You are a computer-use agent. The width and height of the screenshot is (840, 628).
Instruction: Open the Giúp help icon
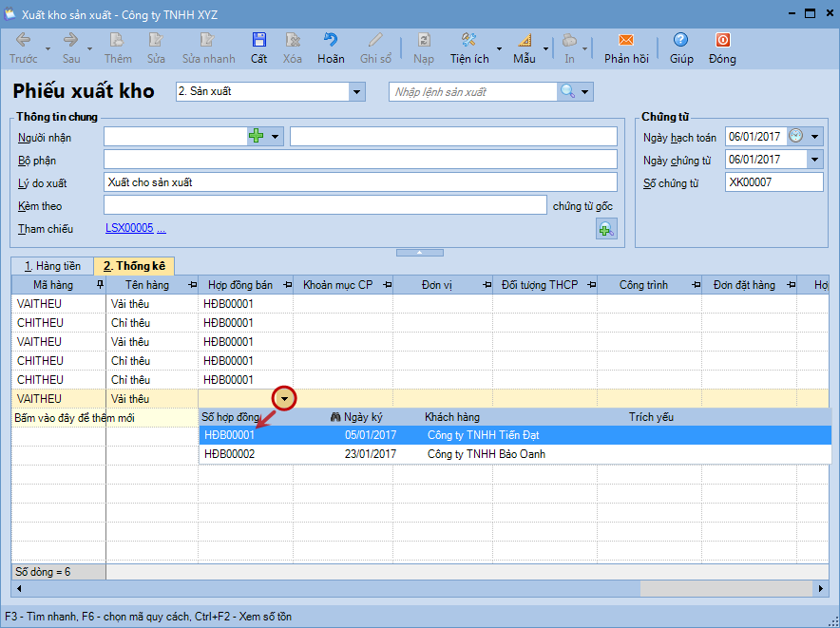[x=680, y=41]
